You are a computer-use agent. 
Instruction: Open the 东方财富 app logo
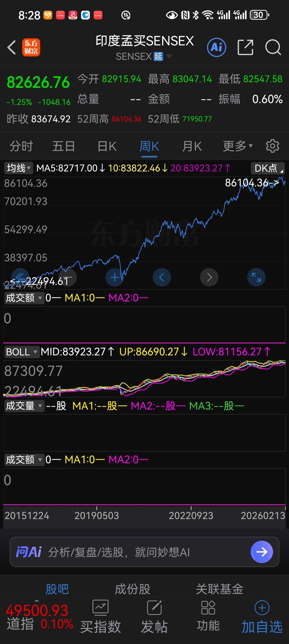point(31,47)
